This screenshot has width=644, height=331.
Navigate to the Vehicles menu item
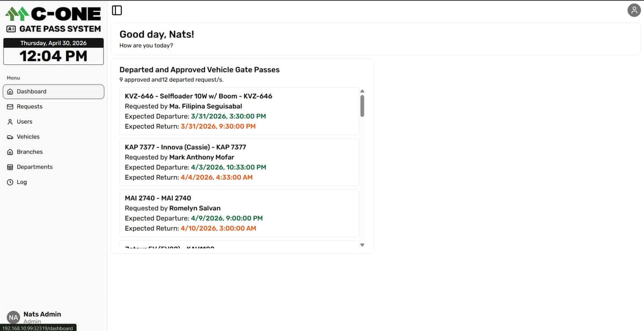tap(53, 137)
